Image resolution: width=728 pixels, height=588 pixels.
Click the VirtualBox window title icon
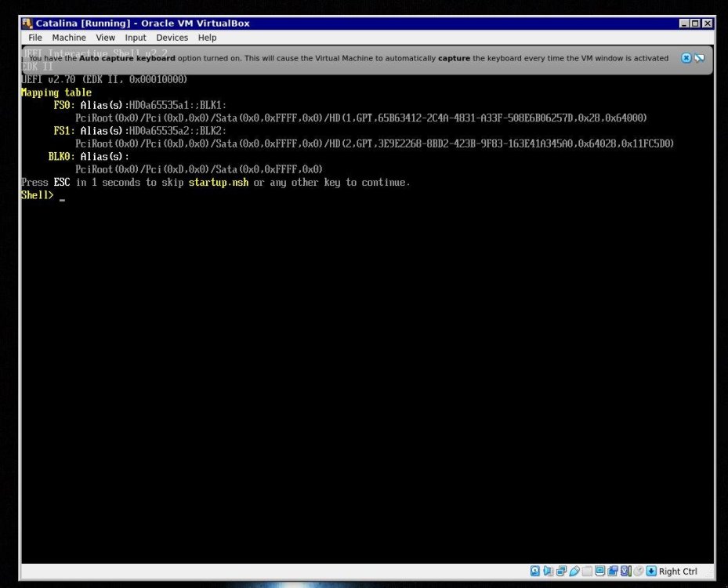pos(27,24)
